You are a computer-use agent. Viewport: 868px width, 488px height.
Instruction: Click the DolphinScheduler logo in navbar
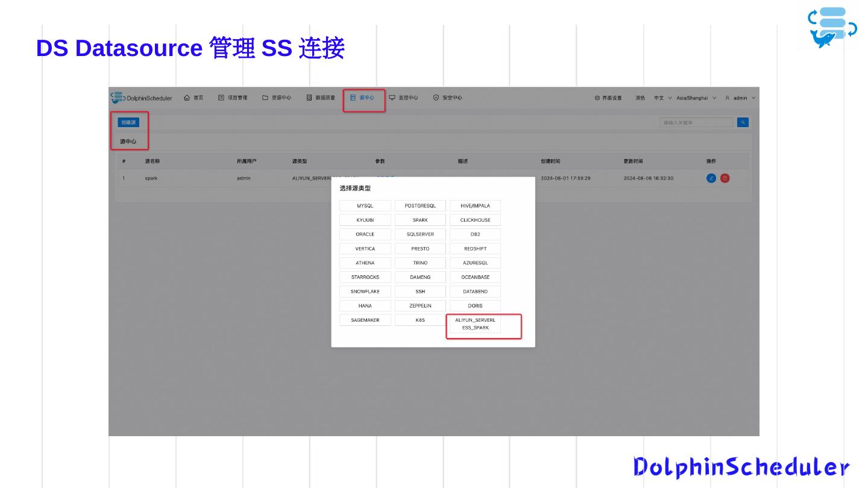click(142, 98)
